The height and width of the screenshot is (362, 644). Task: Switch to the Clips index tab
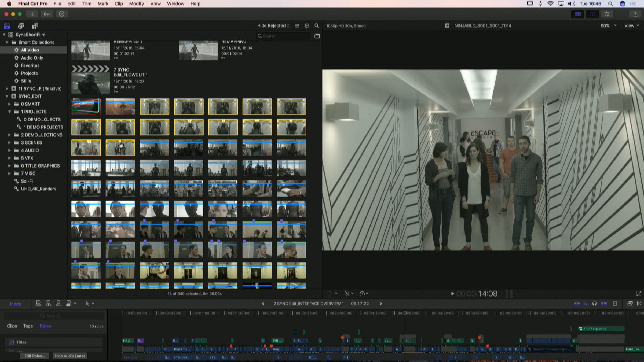(12, 326)
